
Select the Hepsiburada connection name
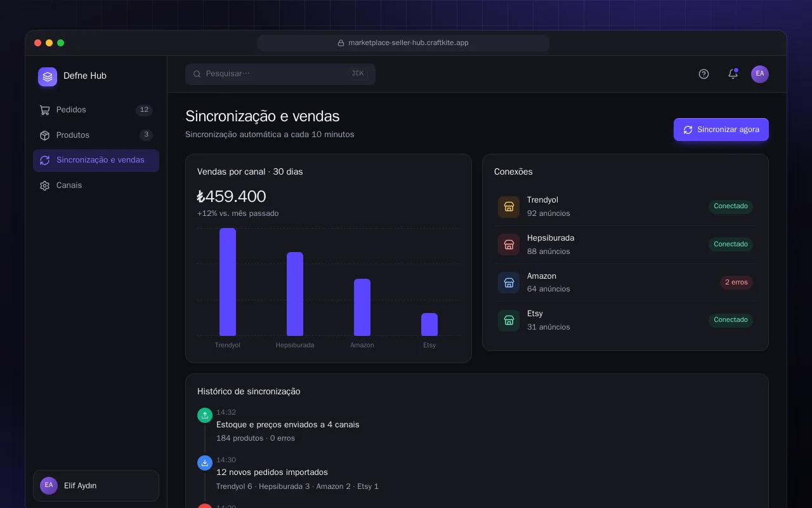pyautogui.click(x=551, y=238)
